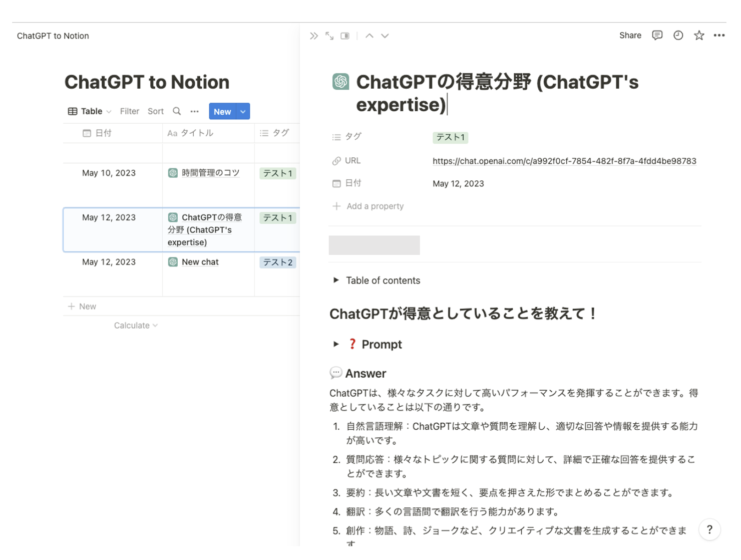741x560 pixels.
Task: Click the 日付 column header
Action: tap(113, 133)
